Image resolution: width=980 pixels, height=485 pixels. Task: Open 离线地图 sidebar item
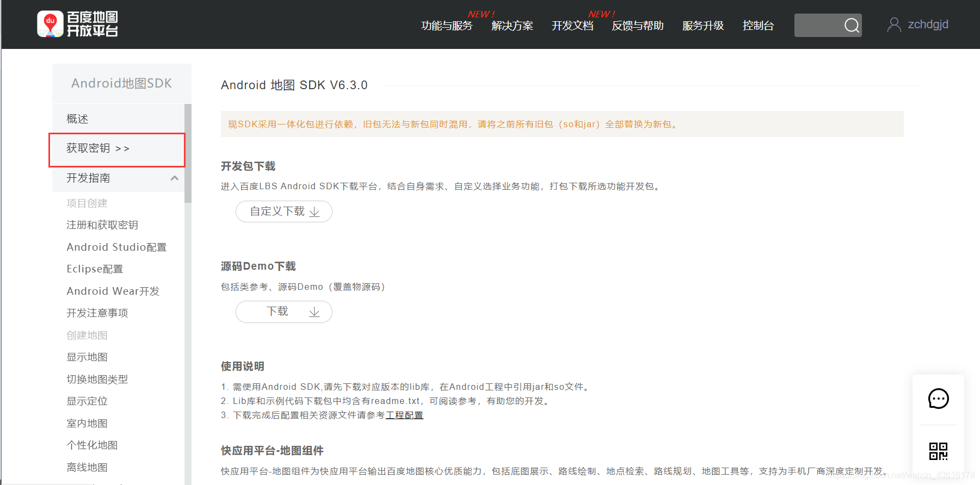click(87, 467)
